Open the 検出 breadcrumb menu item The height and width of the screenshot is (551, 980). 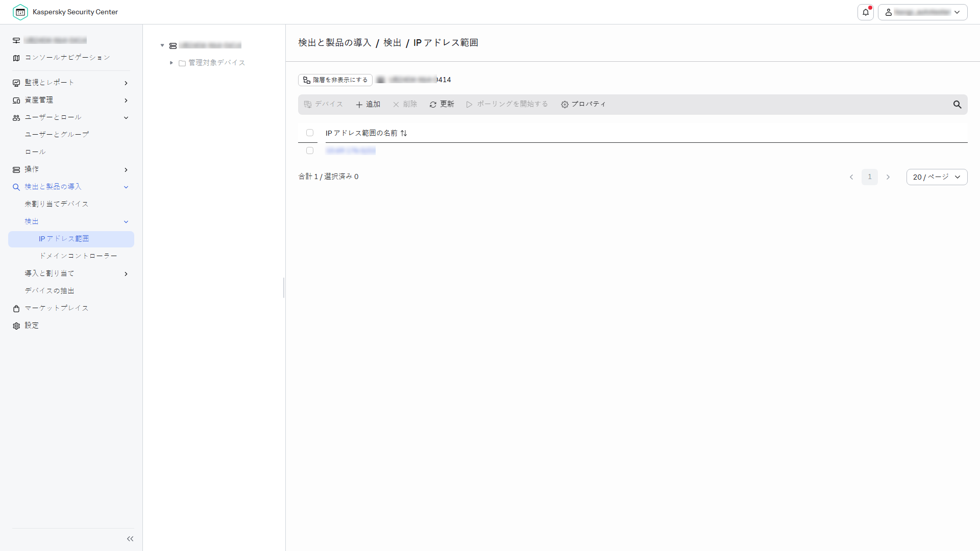(x=393, y=43)
